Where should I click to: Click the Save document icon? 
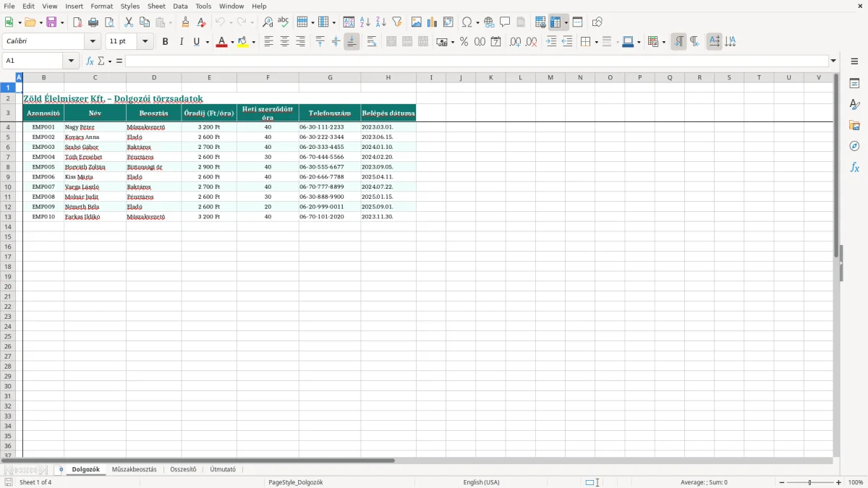pyautogui.click(x=51, y=22)
